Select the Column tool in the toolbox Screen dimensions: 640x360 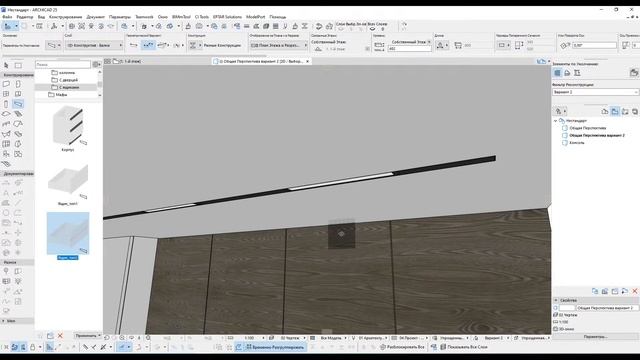pos(6,104)
